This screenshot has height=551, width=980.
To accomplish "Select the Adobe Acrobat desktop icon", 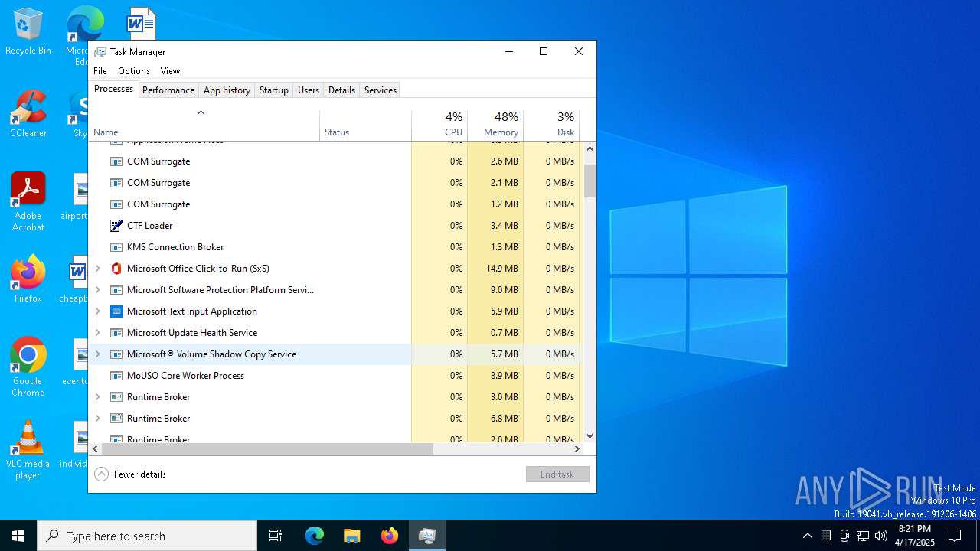I will 28,202.
